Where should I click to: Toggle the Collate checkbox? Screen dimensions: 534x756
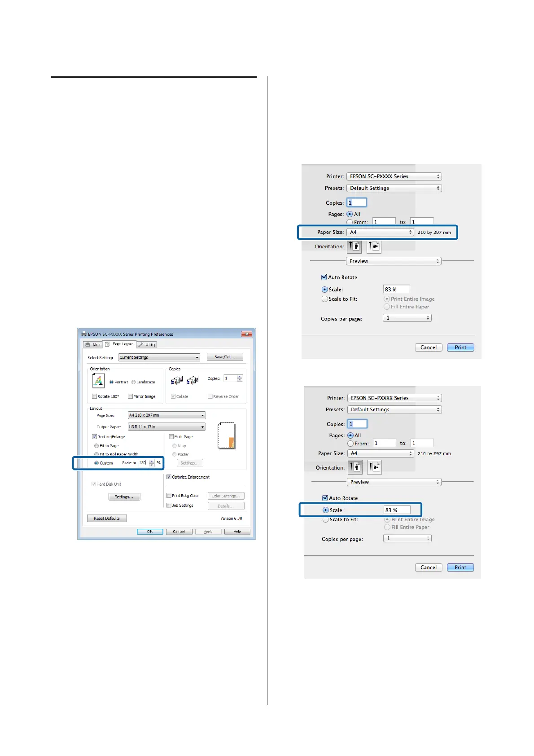[x=173, y=396]
